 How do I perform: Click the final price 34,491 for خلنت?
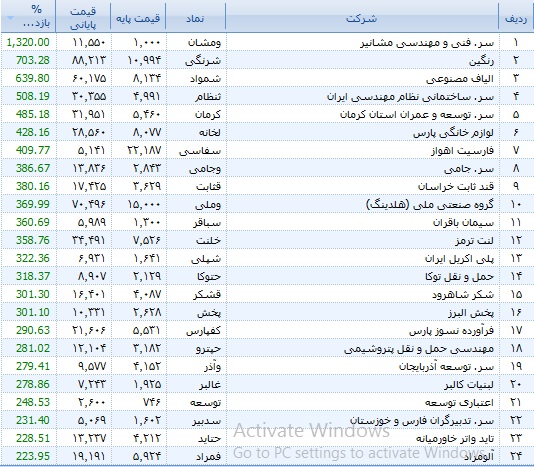coord(89,240)
